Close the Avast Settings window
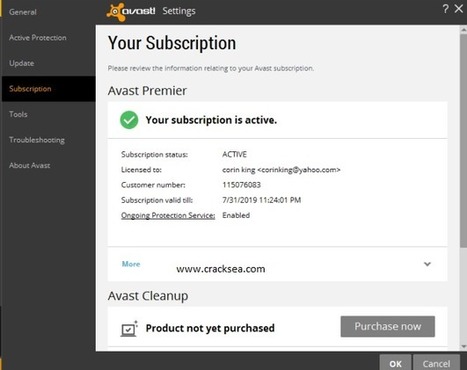The width and height of the screenshot is (467, 370). 459,9
